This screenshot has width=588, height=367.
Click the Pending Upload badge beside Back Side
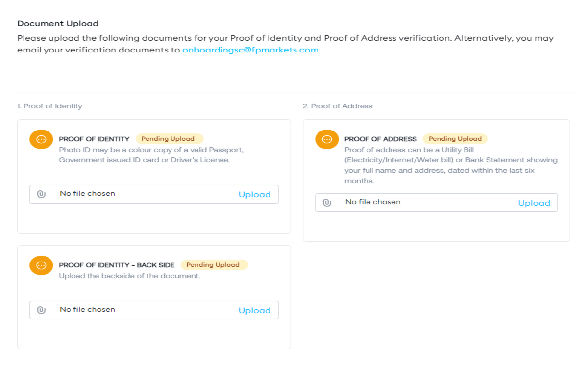213,265
